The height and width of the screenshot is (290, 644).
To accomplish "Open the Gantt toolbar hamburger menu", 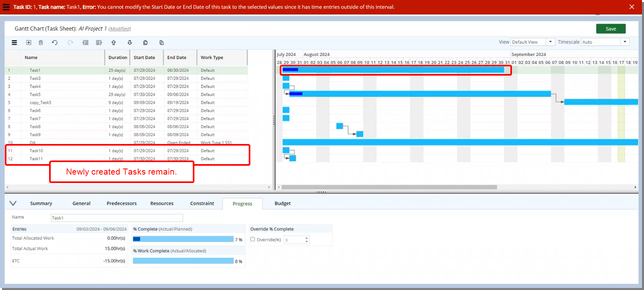I will [14, 43].
